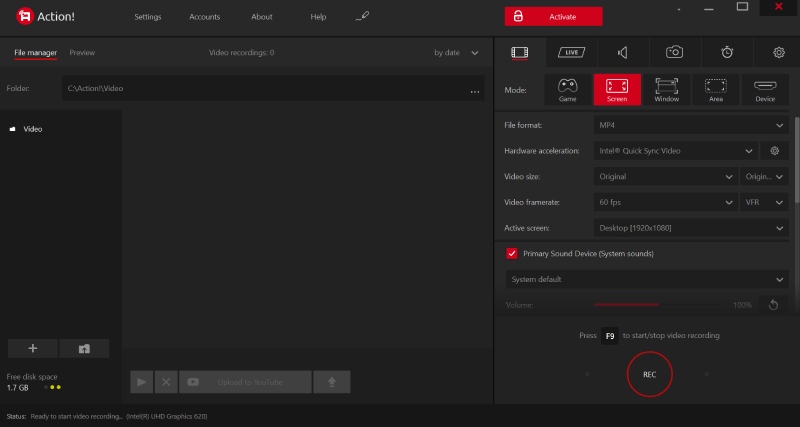Open hardware acceleration settings gear
The width and height of the screenshot is (800, 427).
[x=774, y=151]
